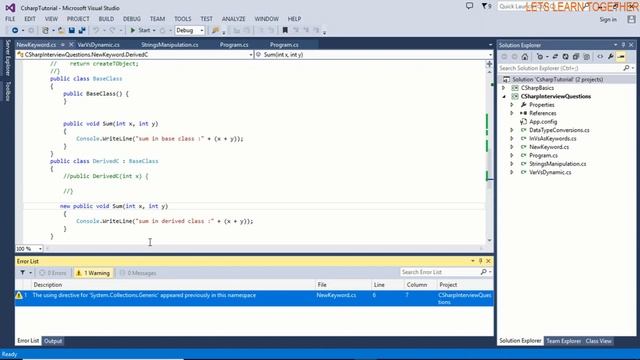Expand the CSharpBasics project node
Image resolution: width=640 pixels, height=360 pixels.
[503, 88]
